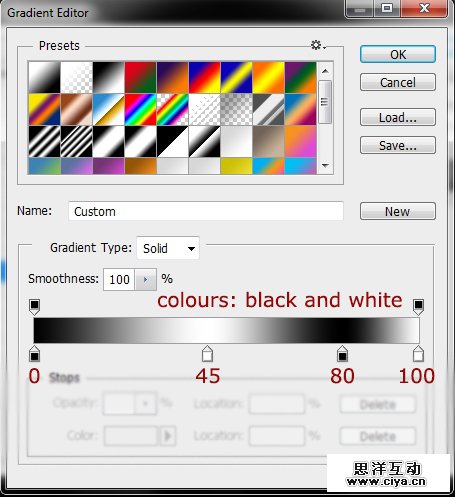Select the right opacity stop above gradient
Screen dimensions: 455x497
point(418,307)
